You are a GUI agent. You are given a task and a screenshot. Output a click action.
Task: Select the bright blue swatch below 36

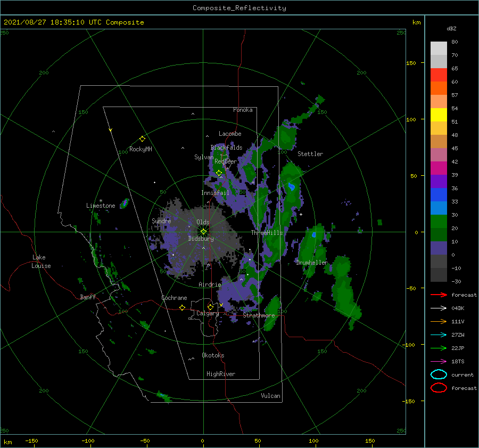click(x=439, y=194)
